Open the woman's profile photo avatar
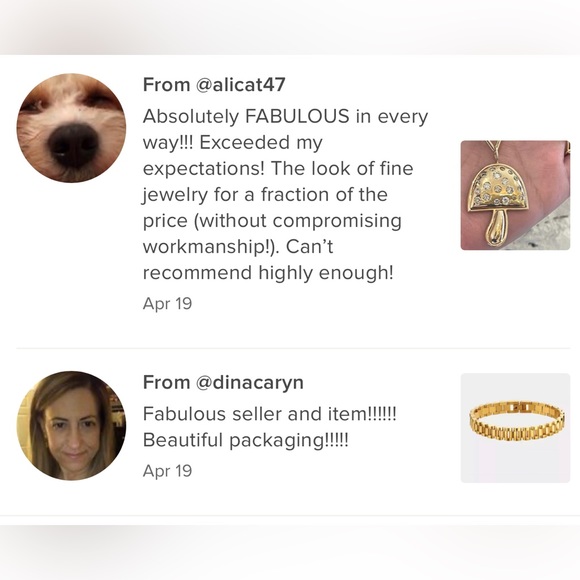This screenshot has height=580, width=580. pos(71,426)
